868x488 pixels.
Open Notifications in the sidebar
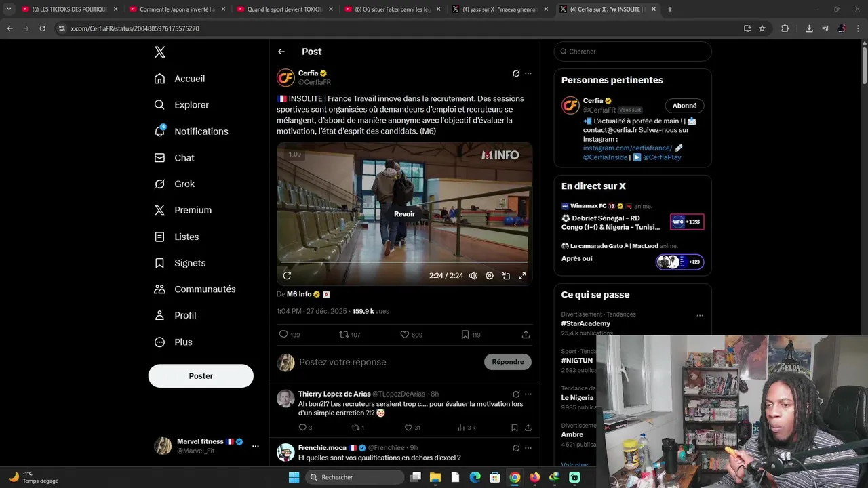191,131
